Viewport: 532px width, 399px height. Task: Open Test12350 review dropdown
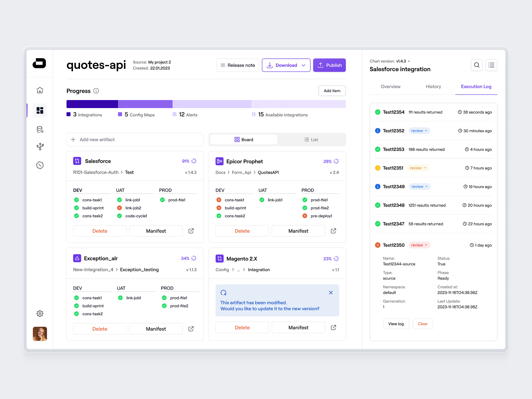tap(419, 245)
